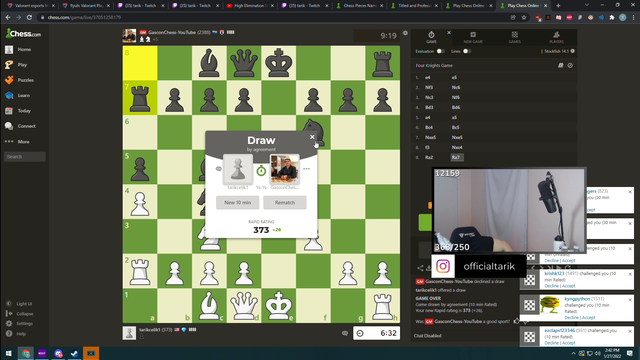Click thumbs up for good sport question
The image size is (640, 360).
(x=517, y=322)
